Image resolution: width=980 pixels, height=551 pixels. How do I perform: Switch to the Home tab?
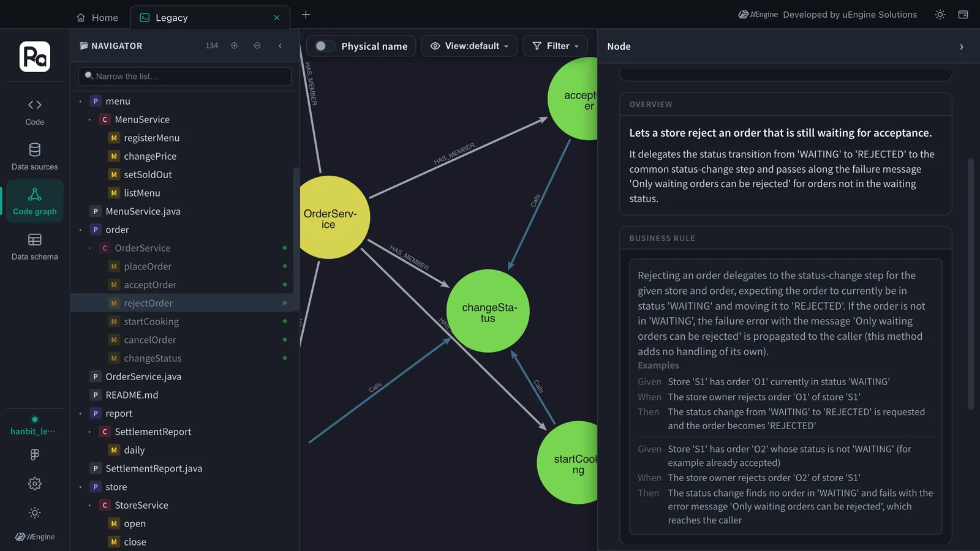(x=97, y=18)
